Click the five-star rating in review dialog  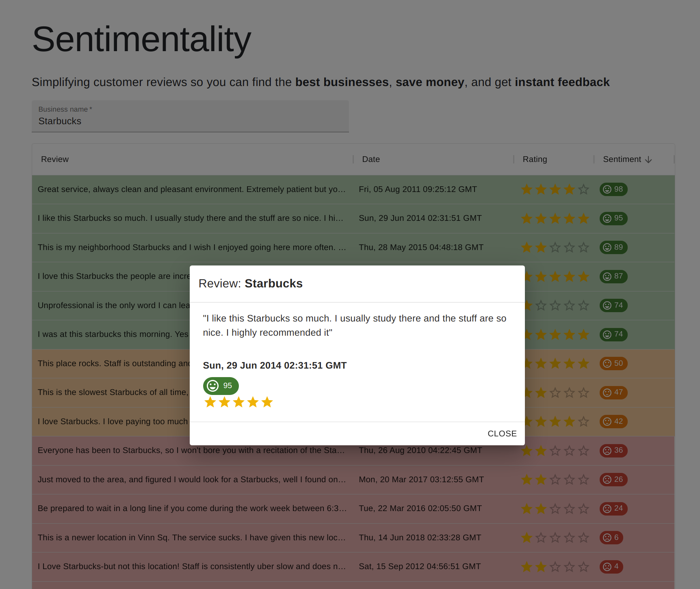point(238,402)
